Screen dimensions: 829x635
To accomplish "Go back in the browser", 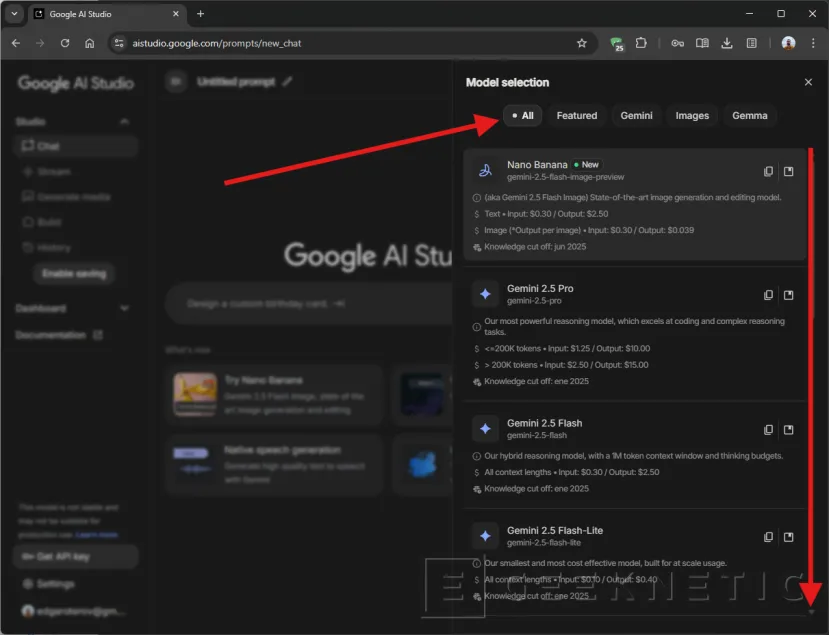I will point(16,43).
